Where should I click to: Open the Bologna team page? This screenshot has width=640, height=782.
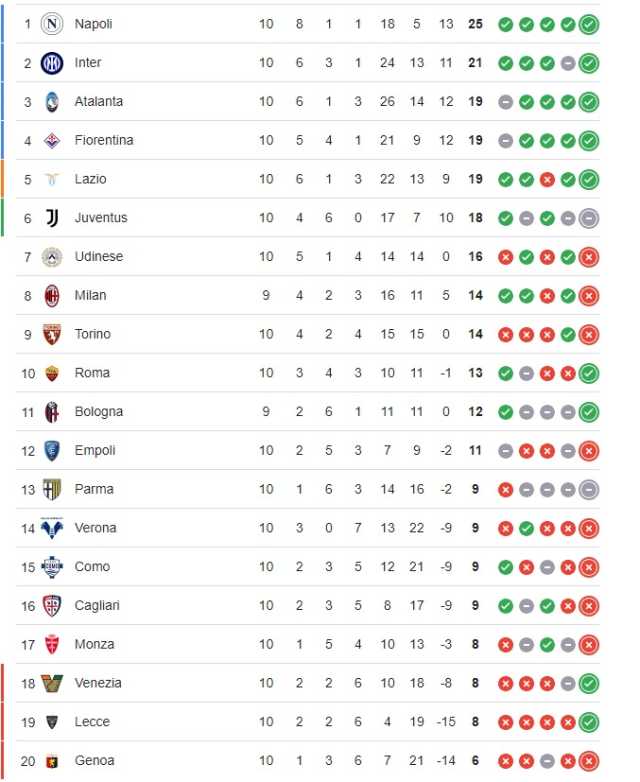pos(99,412)
